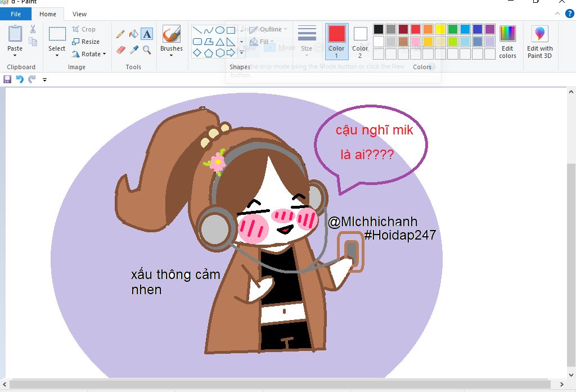Select the Pentagon shape
Image resolution: width=576 pixels, height=392 pixels.
[208, 53]
